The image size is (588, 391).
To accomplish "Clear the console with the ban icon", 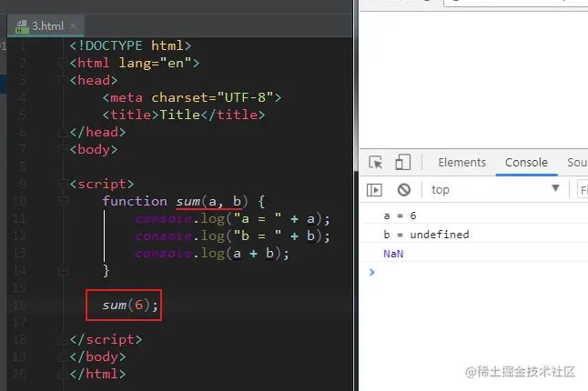I will [404, 190].
